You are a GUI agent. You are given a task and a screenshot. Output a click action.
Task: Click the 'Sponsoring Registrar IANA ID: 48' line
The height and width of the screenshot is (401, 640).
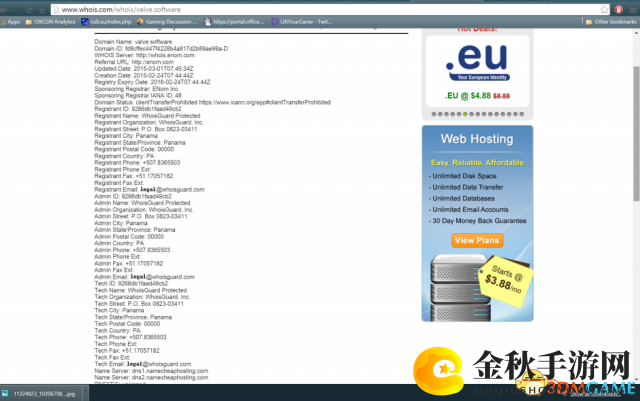tap(138, 96)
